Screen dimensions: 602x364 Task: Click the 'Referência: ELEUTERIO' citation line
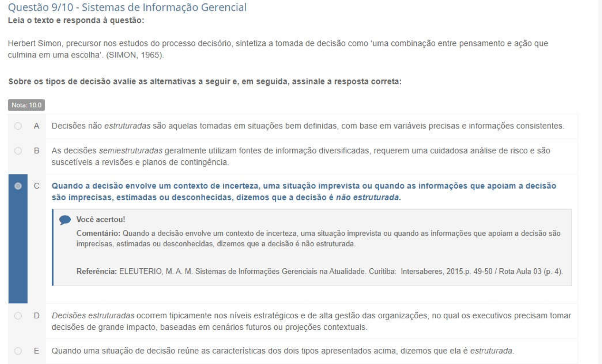point(320,271)
